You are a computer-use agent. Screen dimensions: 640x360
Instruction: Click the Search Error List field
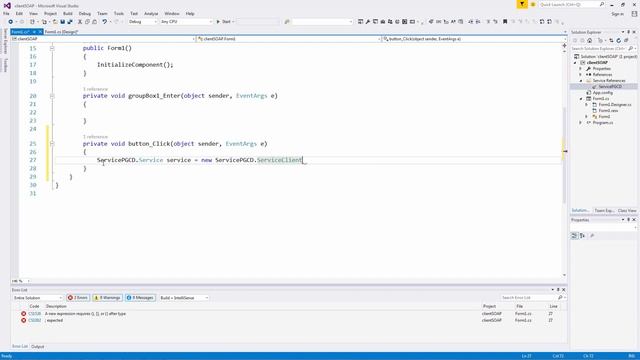point(529,298)
